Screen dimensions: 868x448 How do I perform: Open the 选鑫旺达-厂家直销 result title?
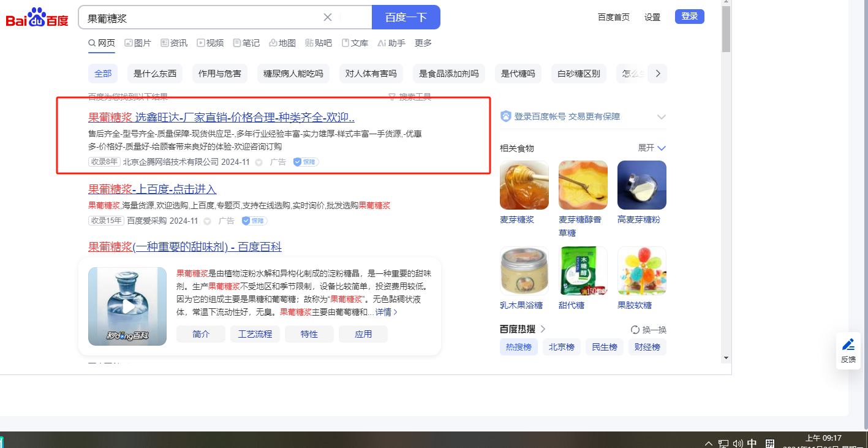(221, 118)
